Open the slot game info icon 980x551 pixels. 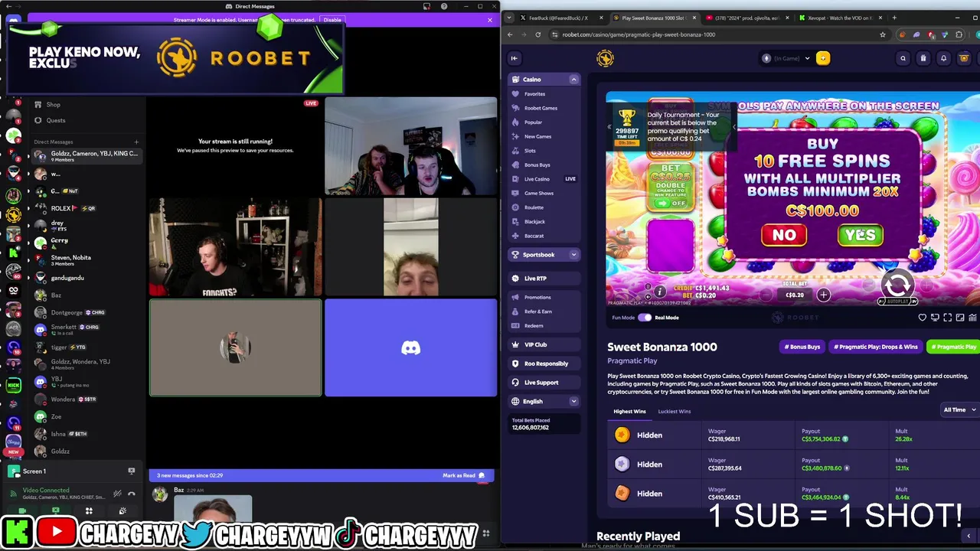click(659, 292)
